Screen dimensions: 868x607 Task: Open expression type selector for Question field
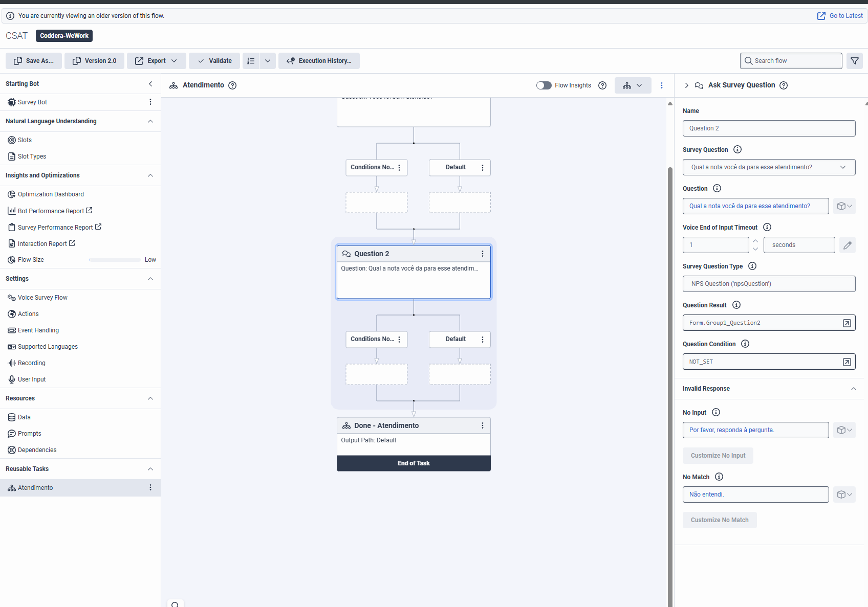click(844, 206)
